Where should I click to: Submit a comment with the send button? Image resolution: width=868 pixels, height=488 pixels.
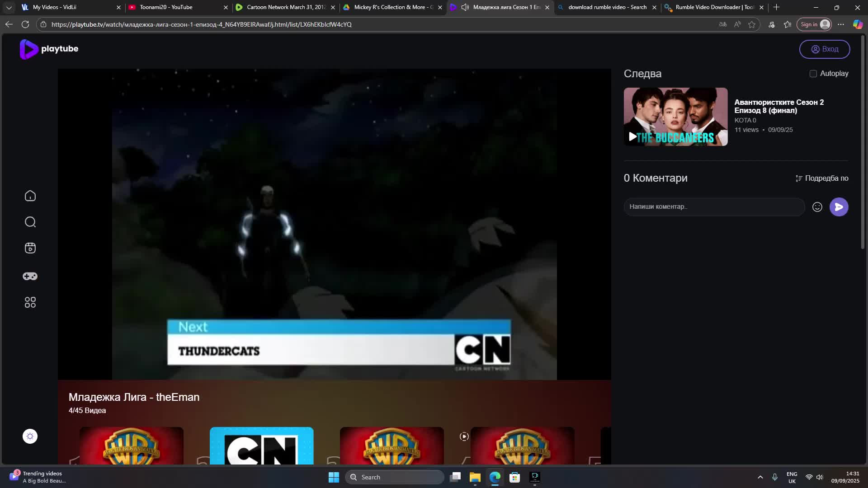pos(839,206)
